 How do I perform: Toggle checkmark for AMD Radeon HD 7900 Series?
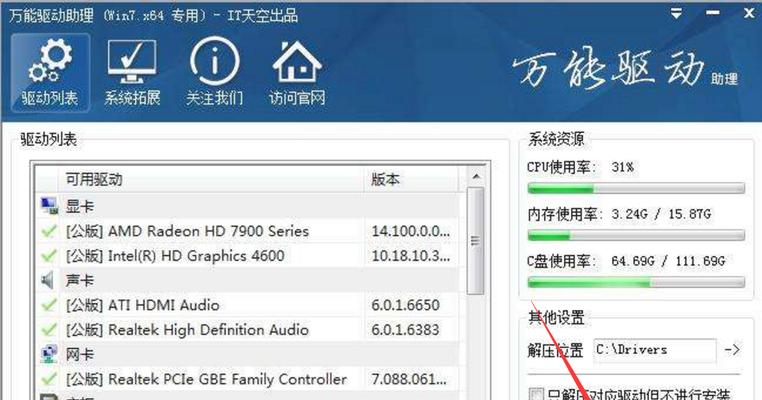[49, 231]
